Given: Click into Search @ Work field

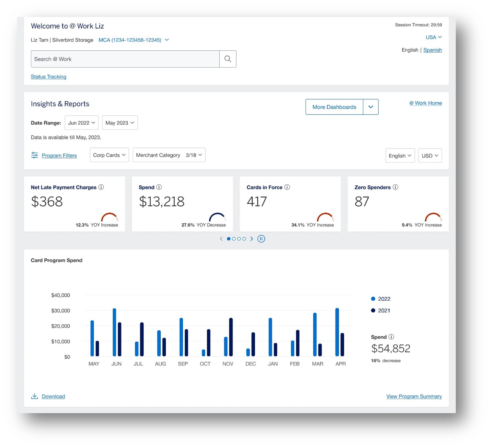Looking at the screenshot, I should coord(125,59).
